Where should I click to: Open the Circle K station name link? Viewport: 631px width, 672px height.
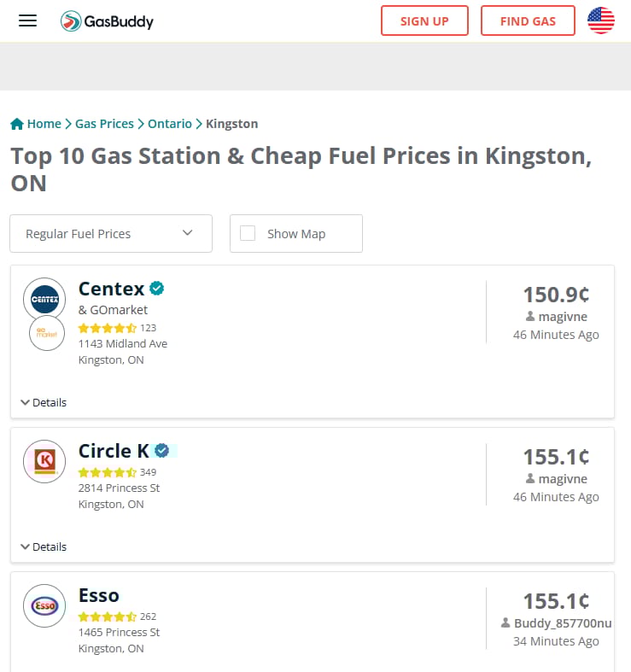(114, 451)
